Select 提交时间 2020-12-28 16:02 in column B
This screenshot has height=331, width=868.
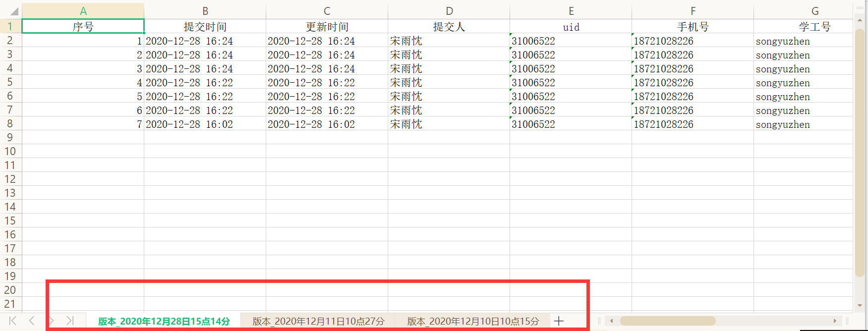[x=205, y=124]
